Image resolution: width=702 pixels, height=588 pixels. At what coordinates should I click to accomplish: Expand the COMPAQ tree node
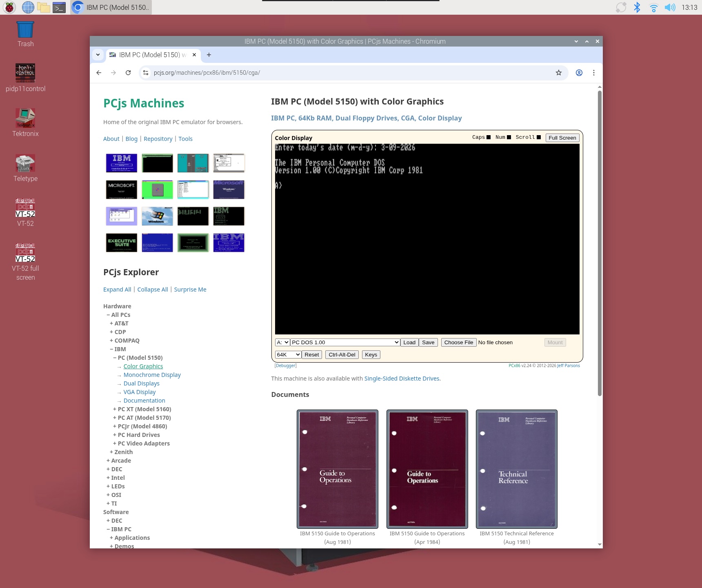pos(124,341)
